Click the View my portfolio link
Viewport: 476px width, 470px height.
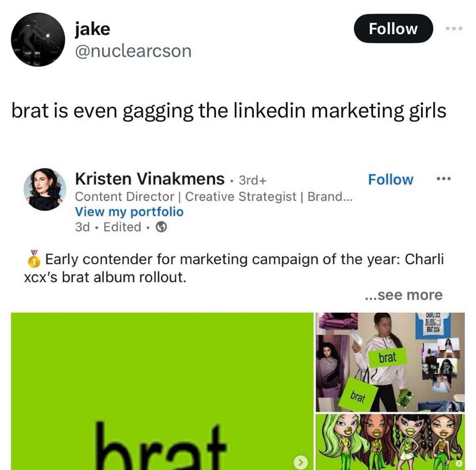(129, 212)
